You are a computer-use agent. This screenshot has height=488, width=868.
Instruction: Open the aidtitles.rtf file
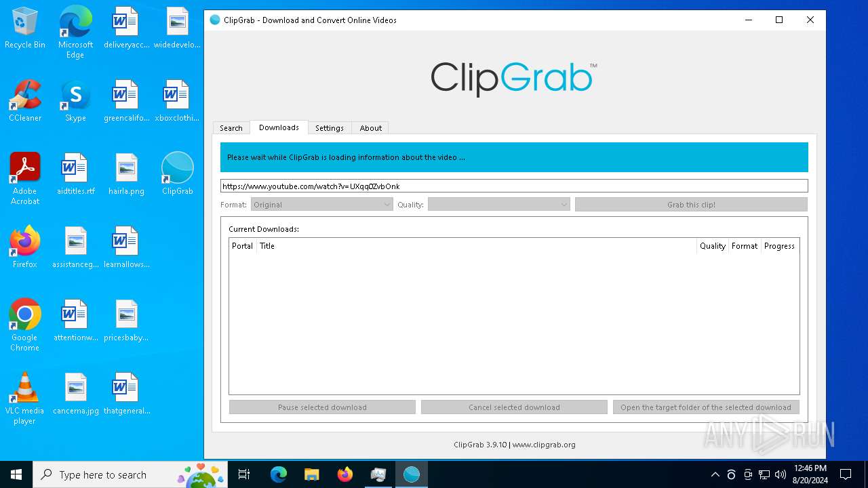click(75, 174)
